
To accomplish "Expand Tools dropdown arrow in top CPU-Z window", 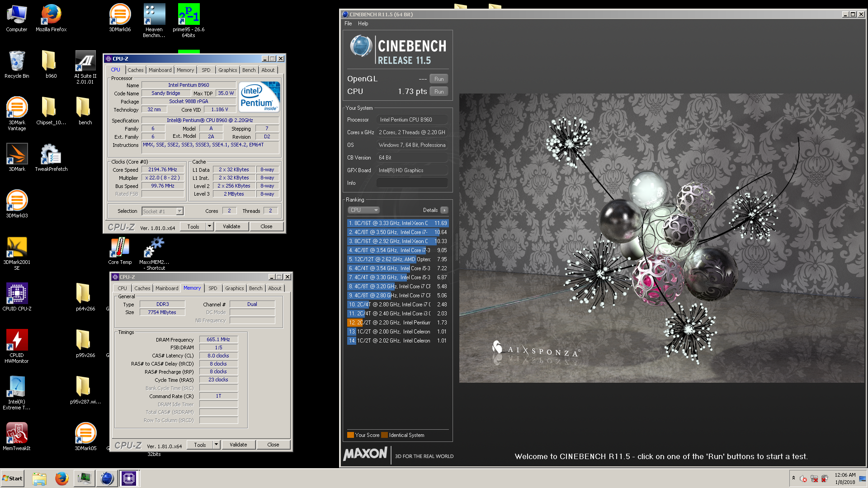I will tap(209, 227).
